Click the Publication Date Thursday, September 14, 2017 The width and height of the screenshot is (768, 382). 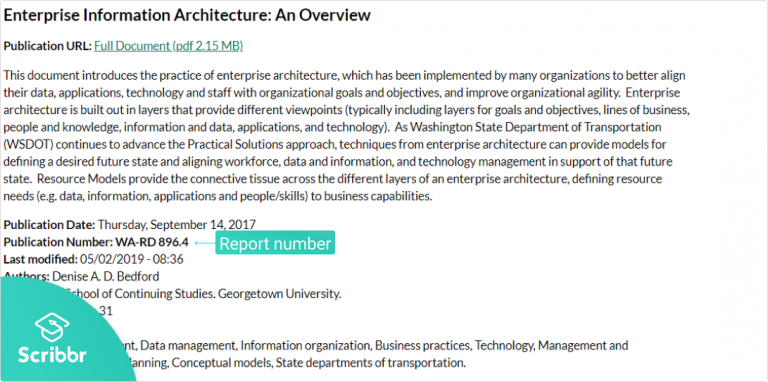130,225
